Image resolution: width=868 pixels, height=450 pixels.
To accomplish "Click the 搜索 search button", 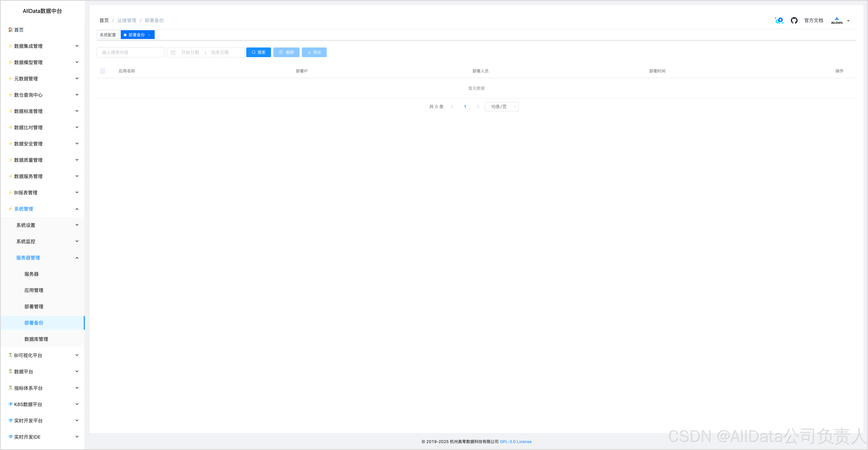I will [x=258, y=53].
